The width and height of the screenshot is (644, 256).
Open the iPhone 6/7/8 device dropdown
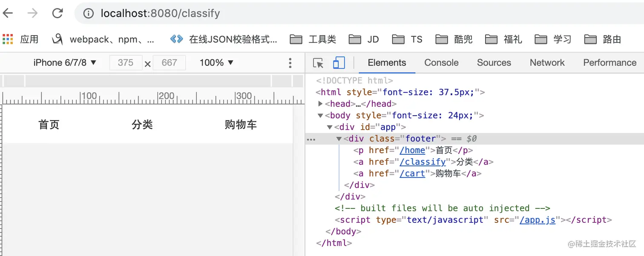[x=65, y=63]
